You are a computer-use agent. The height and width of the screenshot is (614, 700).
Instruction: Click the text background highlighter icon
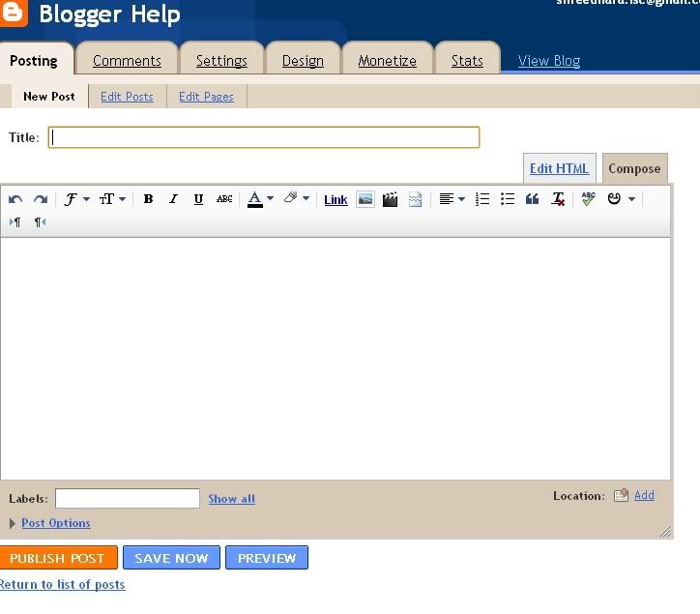click(291, 197)
